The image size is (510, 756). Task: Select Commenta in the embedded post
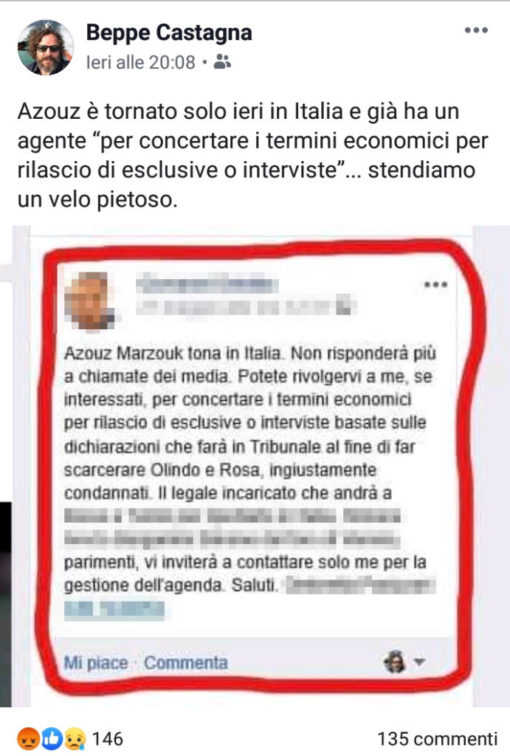pyautogui.click(x=186, y=663)
